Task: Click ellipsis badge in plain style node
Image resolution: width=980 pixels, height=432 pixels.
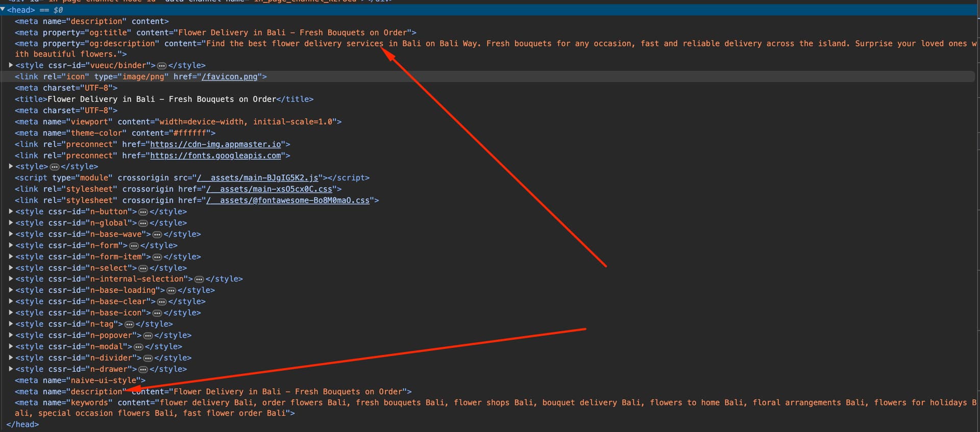Action: (x=55, y=167)
